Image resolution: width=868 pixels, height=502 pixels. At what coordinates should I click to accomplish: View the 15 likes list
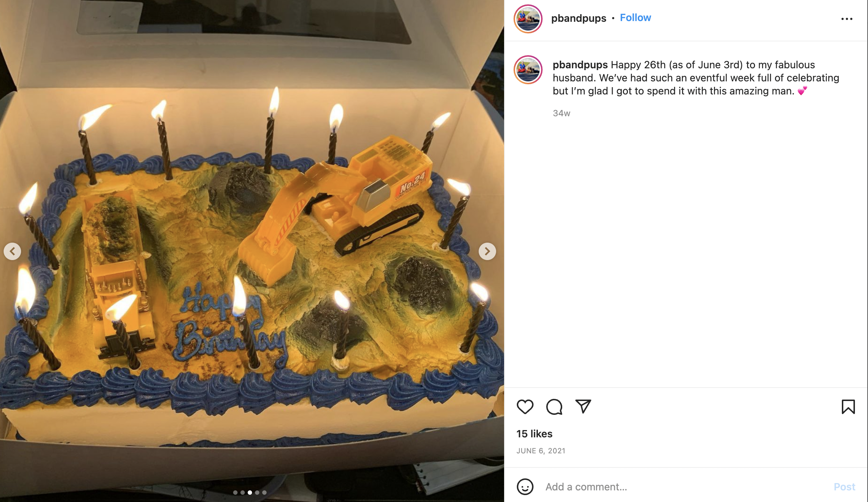pos(534,434)
